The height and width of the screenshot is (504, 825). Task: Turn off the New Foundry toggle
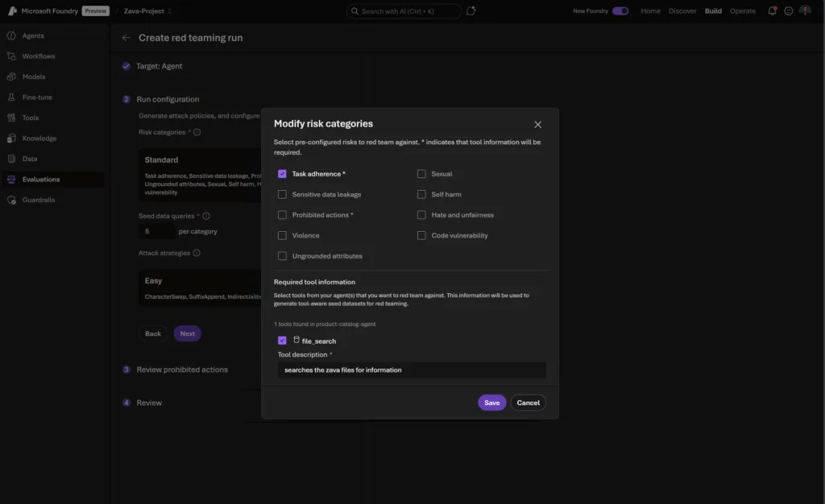coord(620,11)
